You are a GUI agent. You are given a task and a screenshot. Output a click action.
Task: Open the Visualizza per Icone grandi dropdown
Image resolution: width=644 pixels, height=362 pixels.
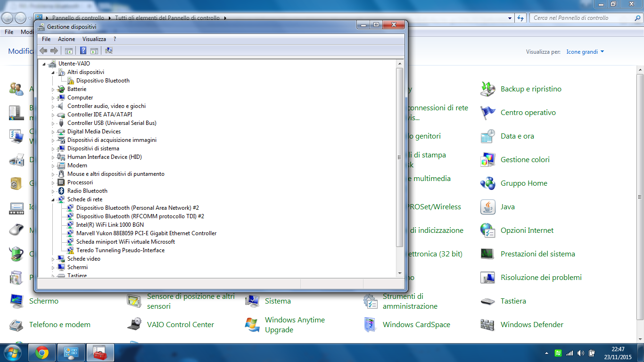[585, 52]
